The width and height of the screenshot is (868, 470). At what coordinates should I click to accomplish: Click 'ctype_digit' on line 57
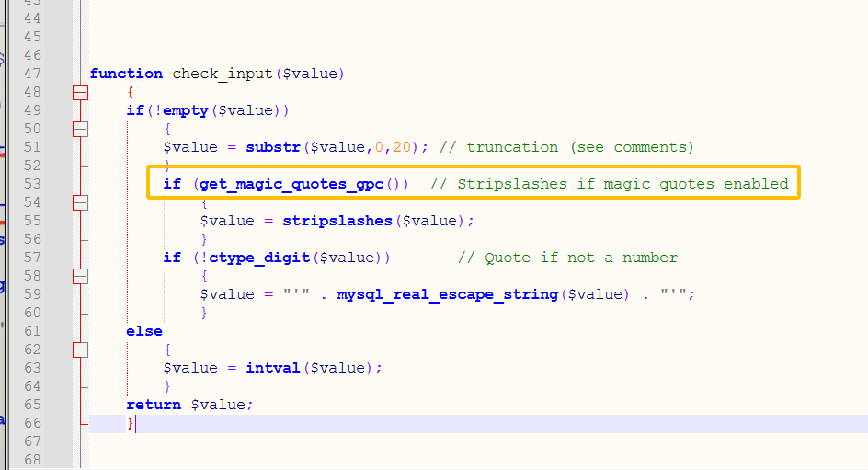click(x=259, y=258)
